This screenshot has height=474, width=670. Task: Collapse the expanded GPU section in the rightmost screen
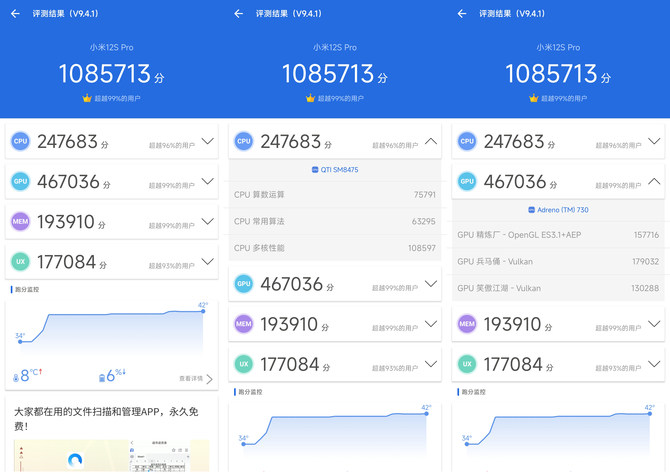tap(654, 182)
